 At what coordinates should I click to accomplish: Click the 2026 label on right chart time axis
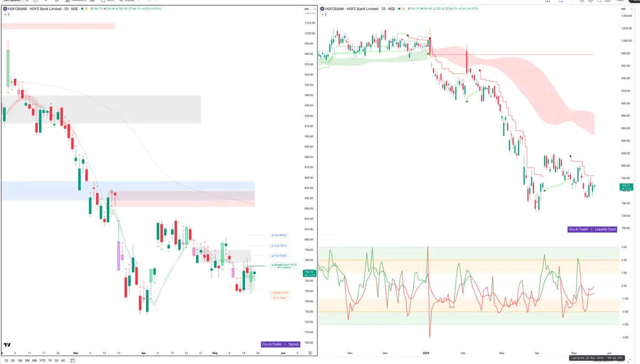click(x=426, y=353)
